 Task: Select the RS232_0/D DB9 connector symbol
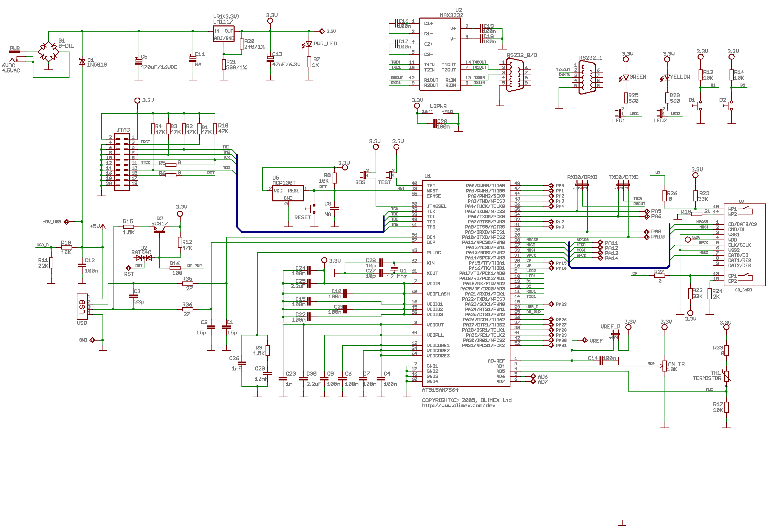pyautogui.click(x=515, y=75)
